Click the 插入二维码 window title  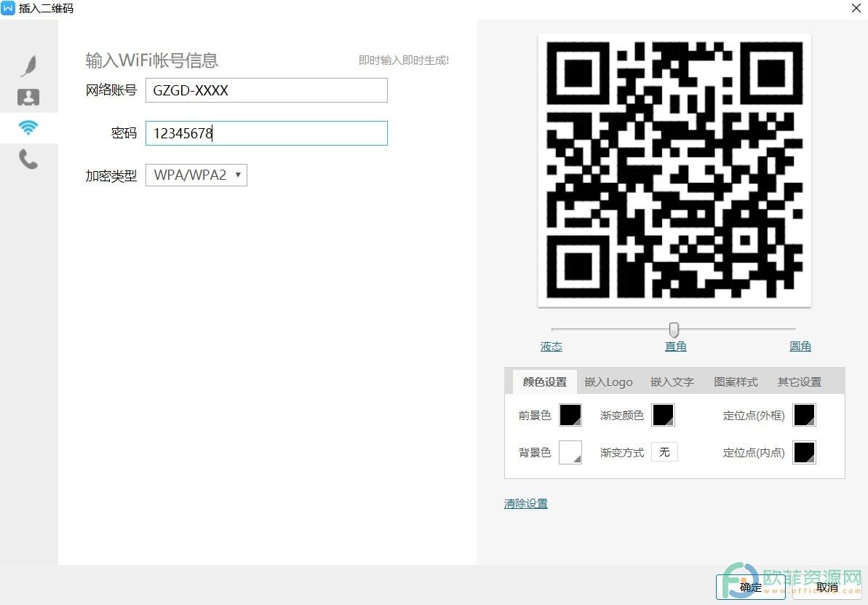(x=46, y=8)
